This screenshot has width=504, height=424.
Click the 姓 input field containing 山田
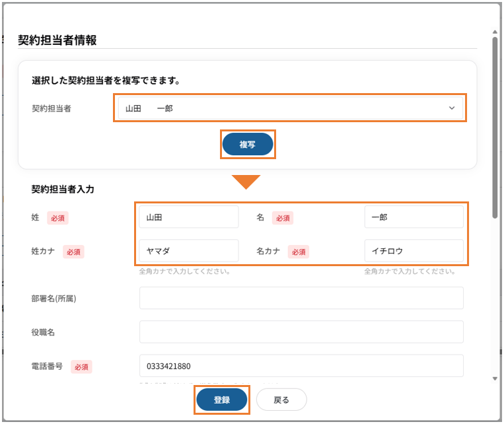pyautogui.click(x=189, y=217)
